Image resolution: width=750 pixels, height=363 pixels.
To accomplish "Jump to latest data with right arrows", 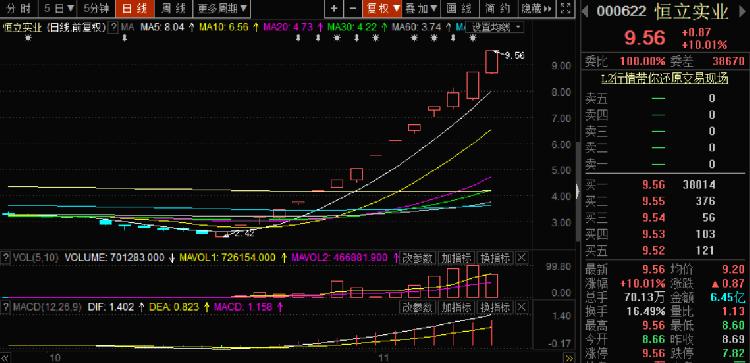I will [569, 357].
